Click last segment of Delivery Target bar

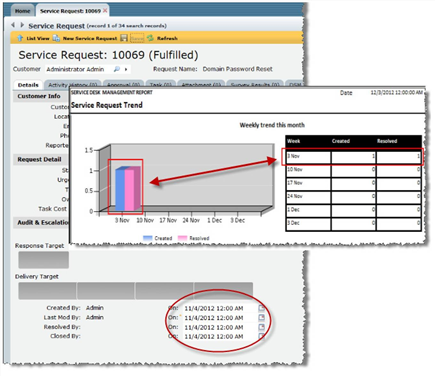(223, 291)
